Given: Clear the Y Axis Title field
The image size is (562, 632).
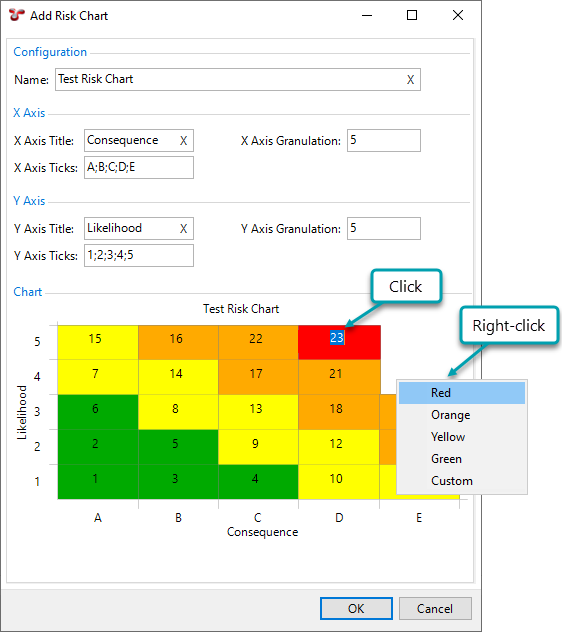Looking at the screenshot, I should (x=183, y=229).
